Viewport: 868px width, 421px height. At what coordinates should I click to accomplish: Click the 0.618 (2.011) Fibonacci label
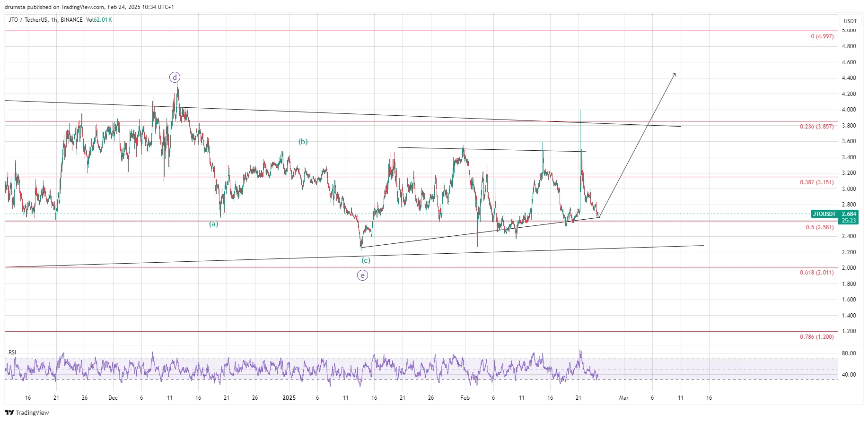click(x=816, y=273)
